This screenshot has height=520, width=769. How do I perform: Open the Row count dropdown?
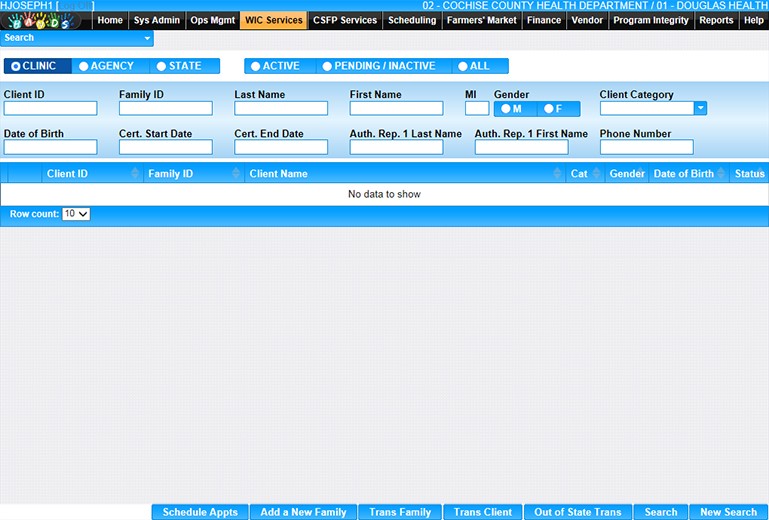pos(76,214)
